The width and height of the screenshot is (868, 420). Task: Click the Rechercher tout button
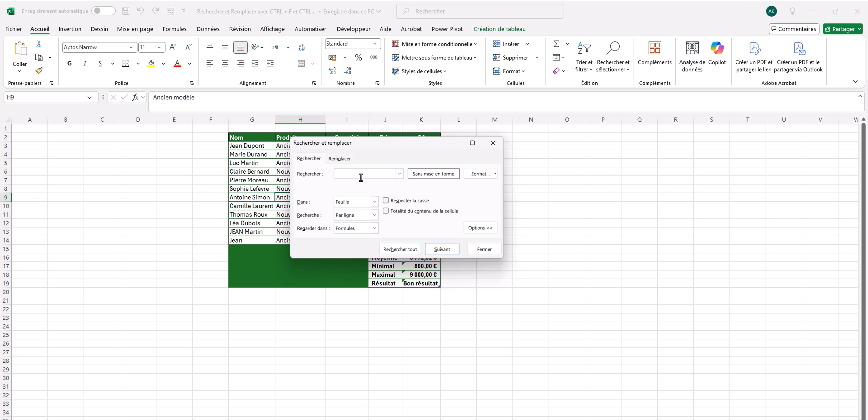click(400, 249)
